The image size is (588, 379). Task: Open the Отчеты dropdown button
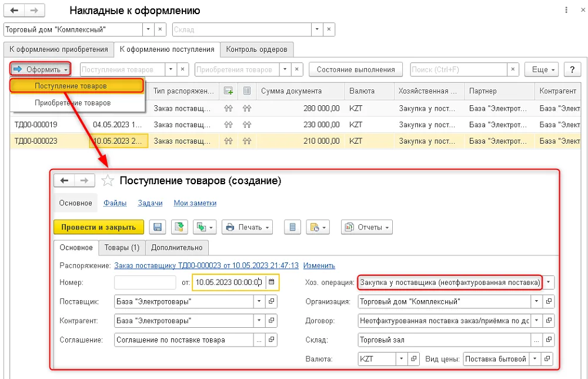(367, 227)
